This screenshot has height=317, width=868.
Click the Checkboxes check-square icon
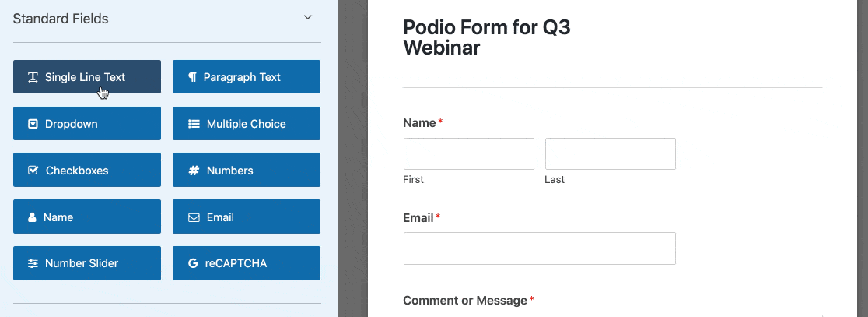point(33,171)
